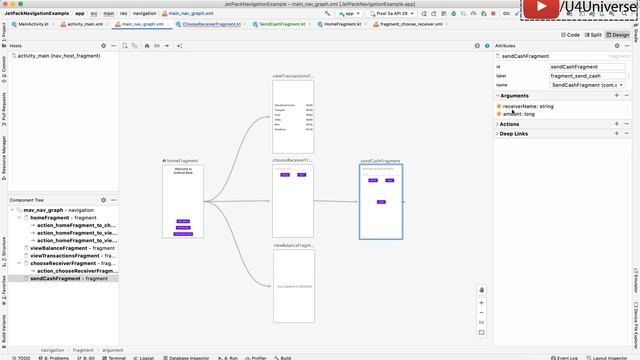Viewport: 640px width, 360px height.
Task: Select the receiverName: string argument
Action: (528, 106)
